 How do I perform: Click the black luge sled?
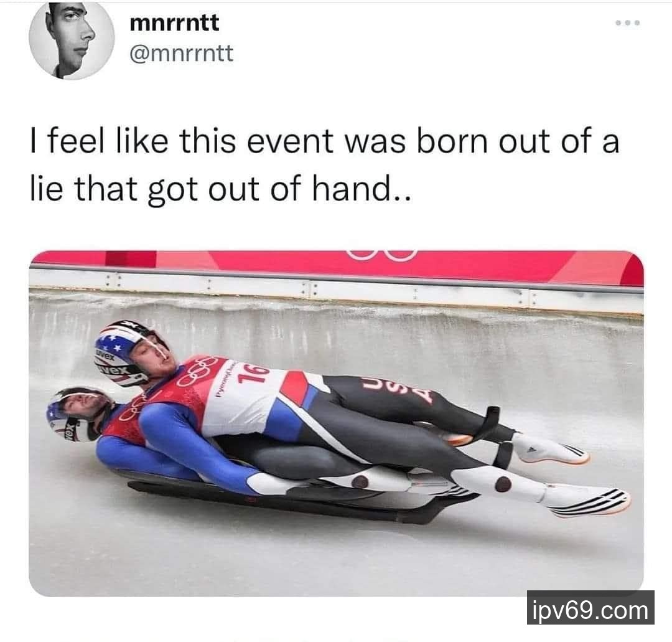pyautogui.click(x=296, y=499)
